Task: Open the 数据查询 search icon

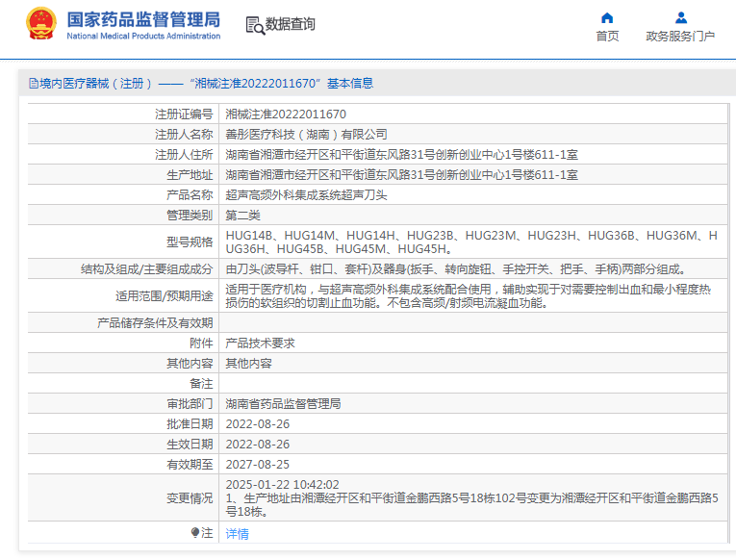Action: 255,25
